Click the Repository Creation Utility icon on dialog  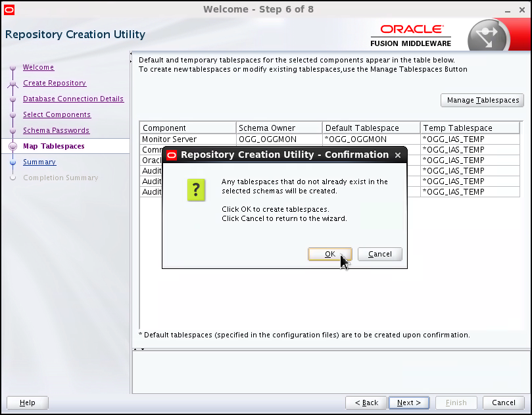(171, 155)
